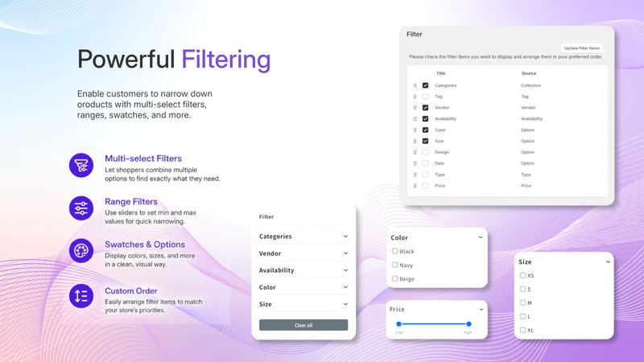This screenshot has width=644, height=362.
Task: Enable the Type filter item
Action: (x=426, y=175)
